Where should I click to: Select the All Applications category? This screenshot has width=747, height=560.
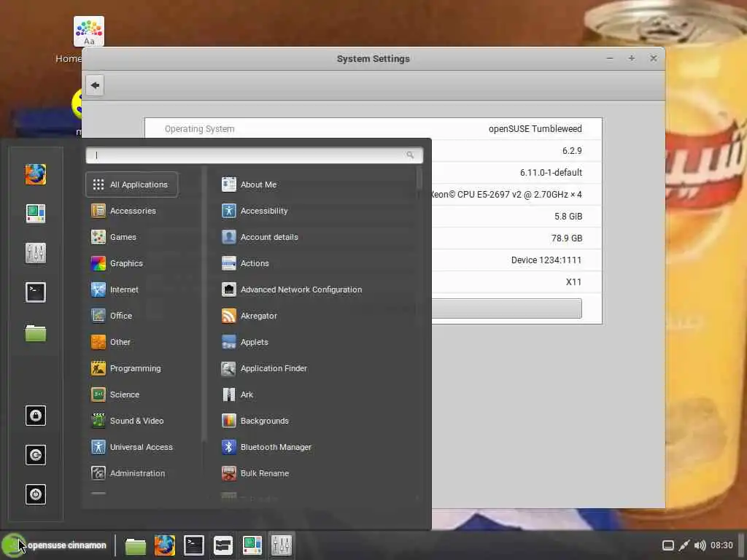coord(132,184)
